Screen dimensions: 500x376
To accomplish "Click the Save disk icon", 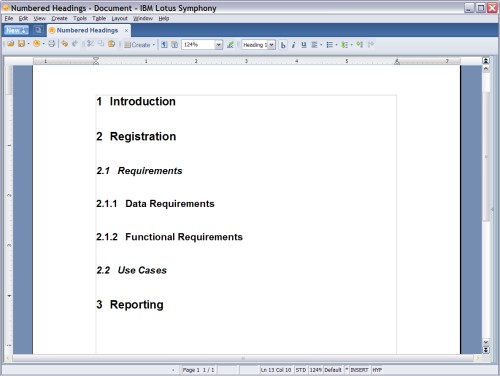I will click(x=21, y=44).
